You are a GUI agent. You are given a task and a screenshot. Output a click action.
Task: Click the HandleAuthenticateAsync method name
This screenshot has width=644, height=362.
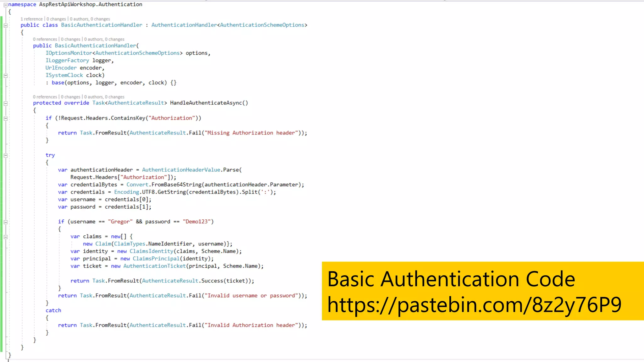point(206,103)
